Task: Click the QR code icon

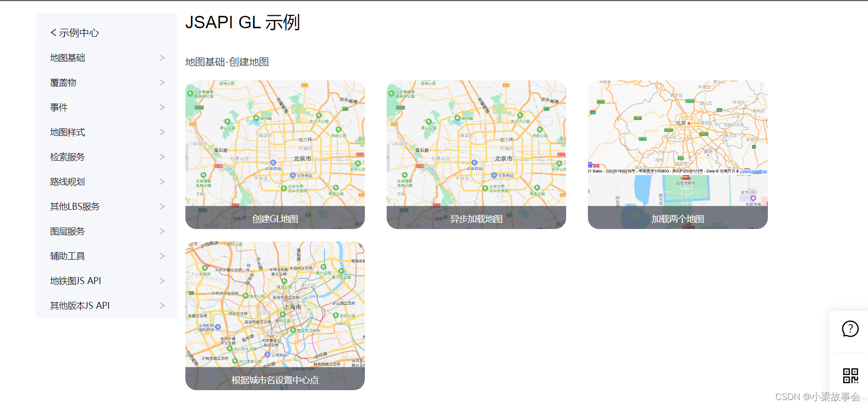Action: 851,376
